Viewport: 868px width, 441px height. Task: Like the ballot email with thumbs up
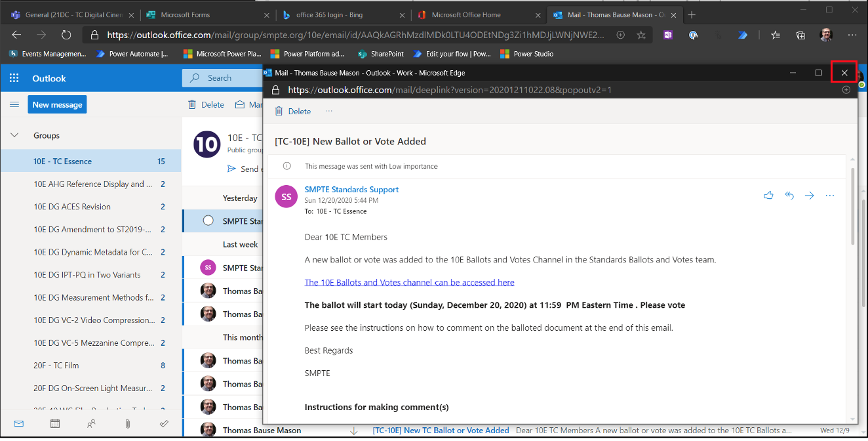pyautogui.click(x=768, y=195)
